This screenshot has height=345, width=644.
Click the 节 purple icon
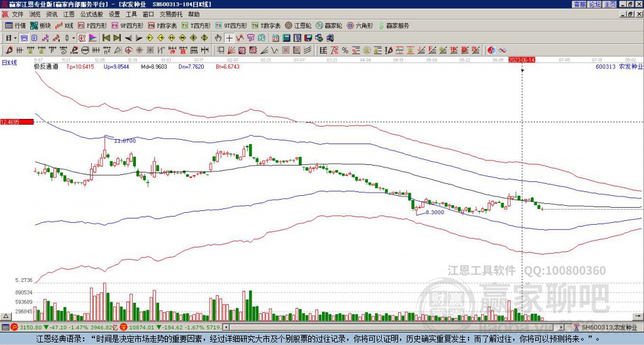click(x=250, y=38)
